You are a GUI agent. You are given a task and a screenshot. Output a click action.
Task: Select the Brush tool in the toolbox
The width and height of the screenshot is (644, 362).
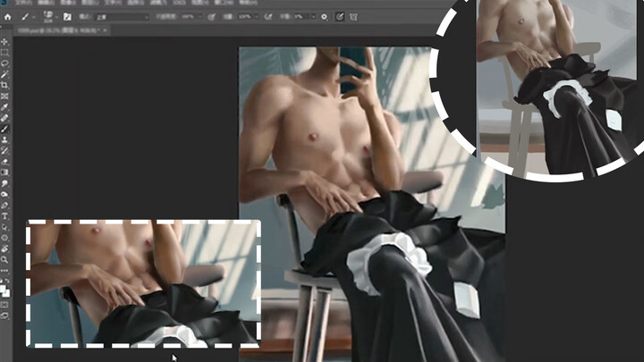4,129
